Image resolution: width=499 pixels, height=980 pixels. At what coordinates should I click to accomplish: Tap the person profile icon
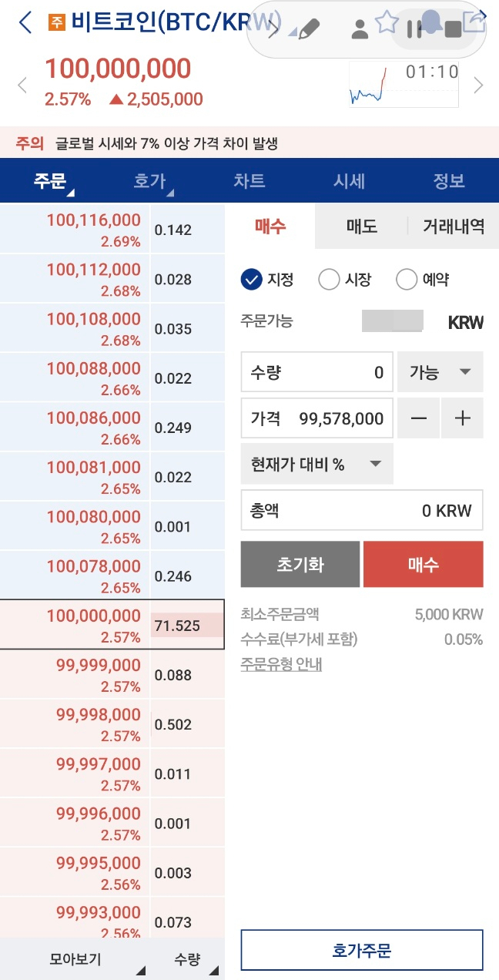coord(359,30)
